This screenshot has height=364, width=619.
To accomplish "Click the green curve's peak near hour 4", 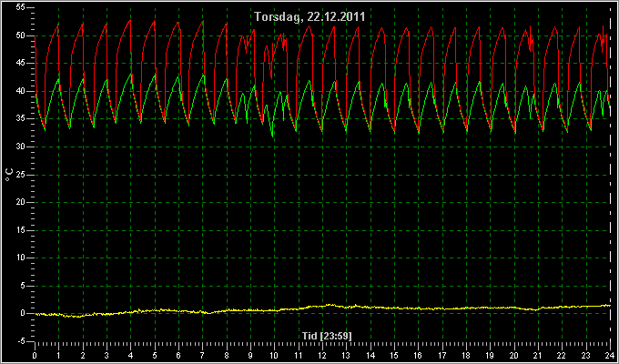I will tap(131, 74).
